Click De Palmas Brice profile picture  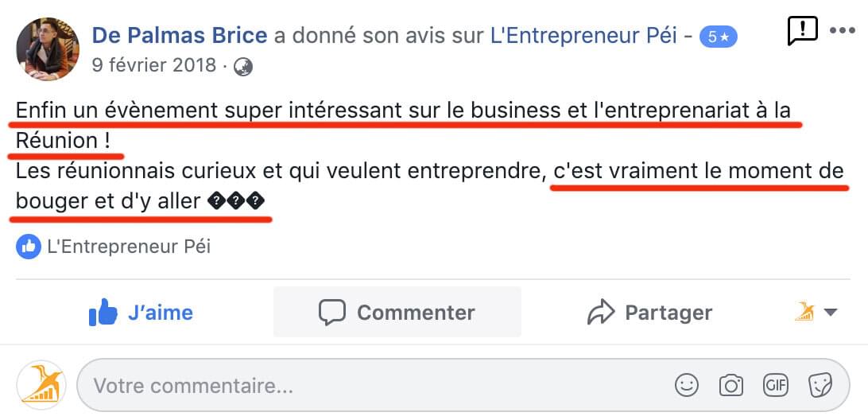click(48, 49)
